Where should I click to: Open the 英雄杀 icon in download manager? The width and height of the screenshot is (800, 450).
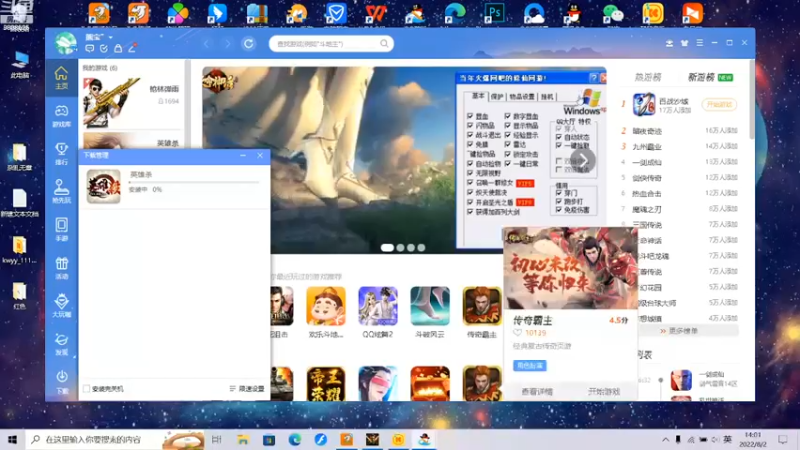pyautogui.click(x=104, y=187)
